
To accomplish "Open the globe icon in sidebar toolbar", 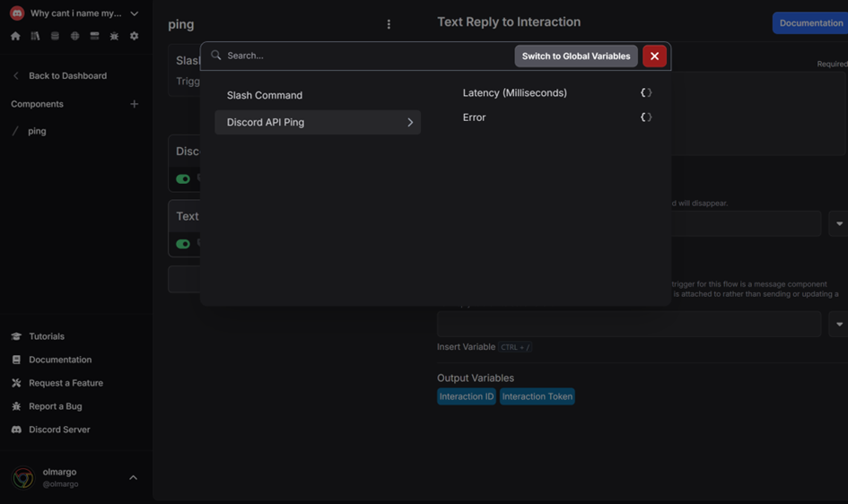I will coord(74,36).
